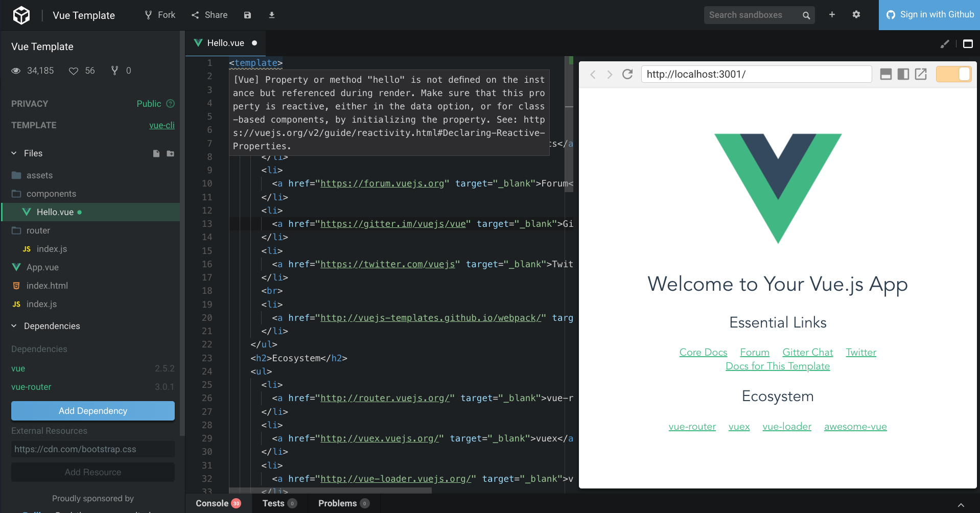Create a new file icon
980x513 pixels.
[156, 153]
